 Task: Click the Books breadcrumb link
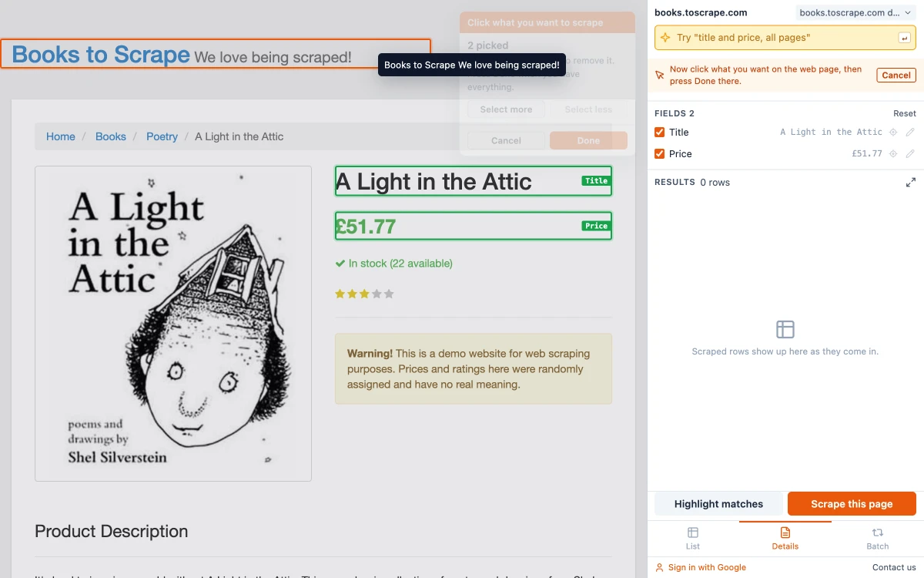111,136
